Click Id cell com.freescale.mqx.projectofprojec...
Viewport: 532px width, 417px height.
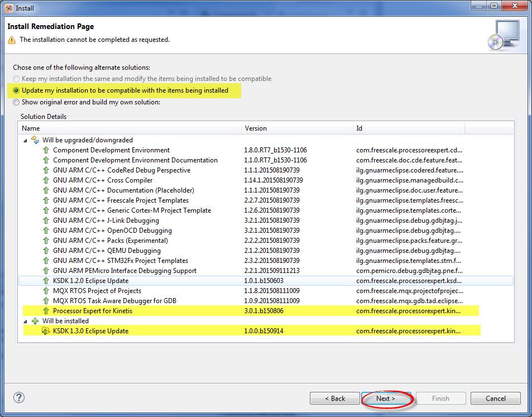click(x=410, y=291)
